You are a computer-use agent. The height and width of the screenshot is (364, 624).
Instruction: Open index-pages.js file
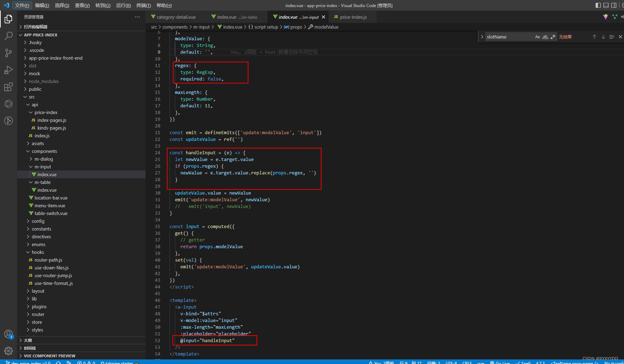click(x=81, y=120)
